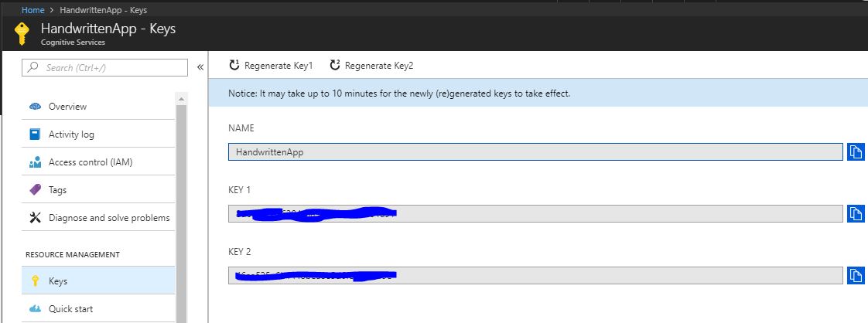Open Tags in the sidebar

point(98,190)
